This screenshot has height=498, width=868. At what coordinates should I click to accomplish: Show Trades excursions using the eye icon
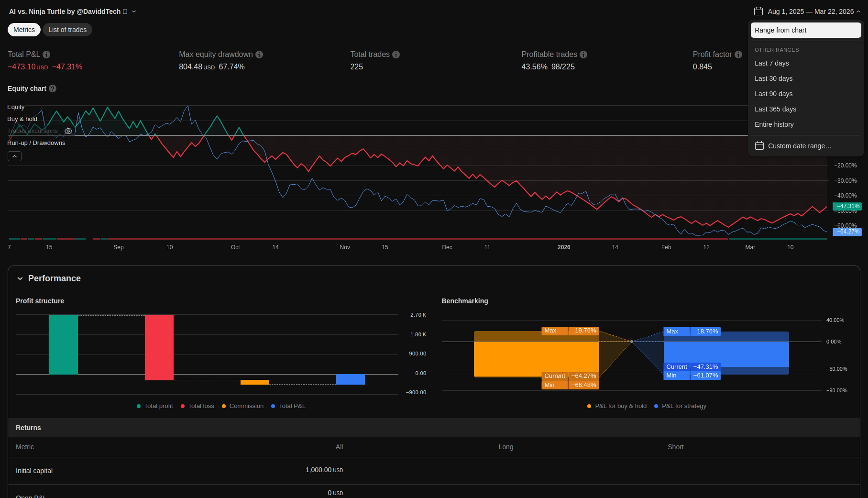point(68,131)
